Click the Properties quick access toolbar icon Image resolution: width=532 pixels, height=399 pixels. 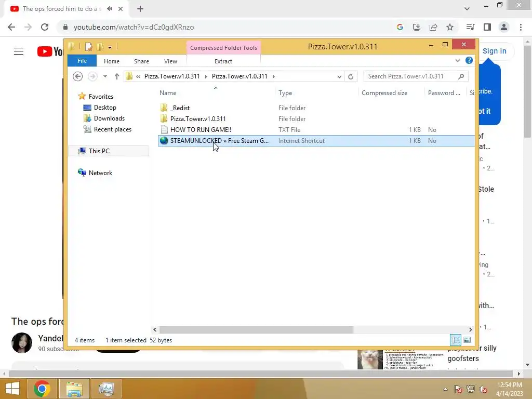click(x=88, y=47)
